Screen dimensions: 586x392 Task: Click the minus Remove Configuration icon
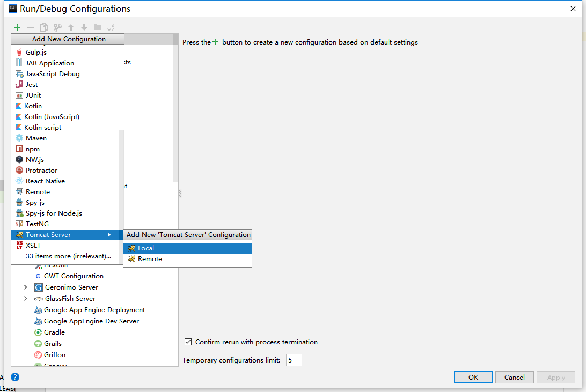(31, 27)
